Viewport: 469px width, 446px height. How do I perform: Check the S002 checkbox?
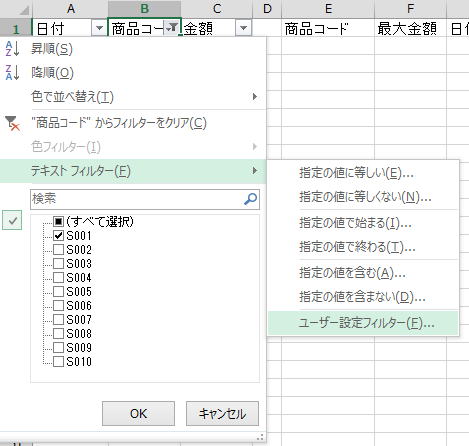(x=58, y=249)
